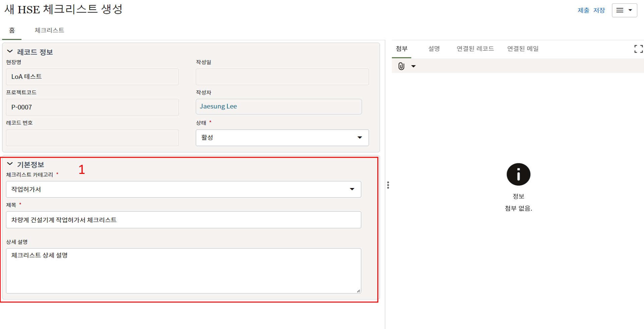The height and width of the screenshot is (329, 644).
Task: Open the 설명 tab
Action: [434, 49]
